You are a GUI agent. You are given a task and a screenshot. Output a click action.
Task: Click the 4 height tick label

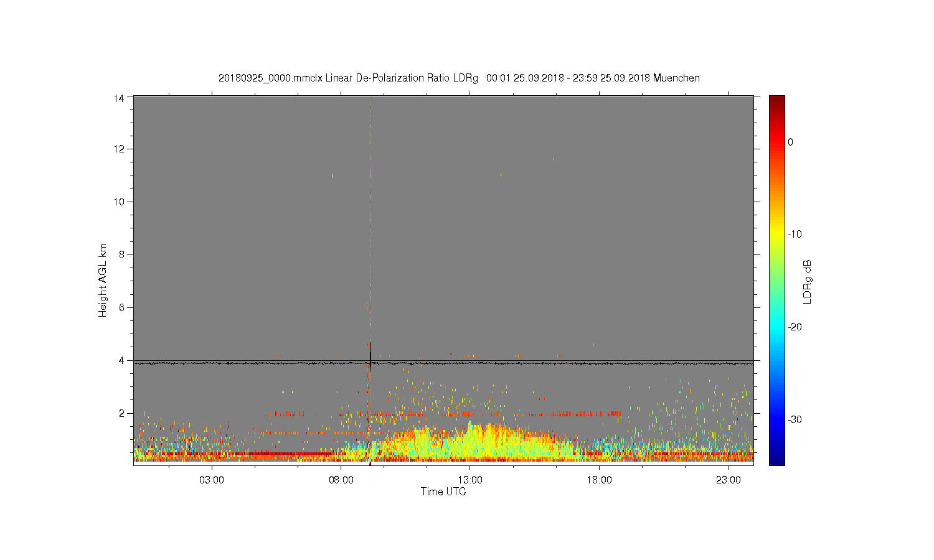(121, 360)
